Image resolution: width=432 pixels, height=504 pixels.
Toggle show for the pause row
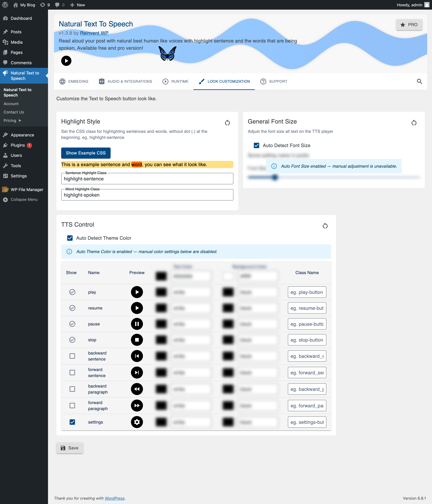point(72,324)
